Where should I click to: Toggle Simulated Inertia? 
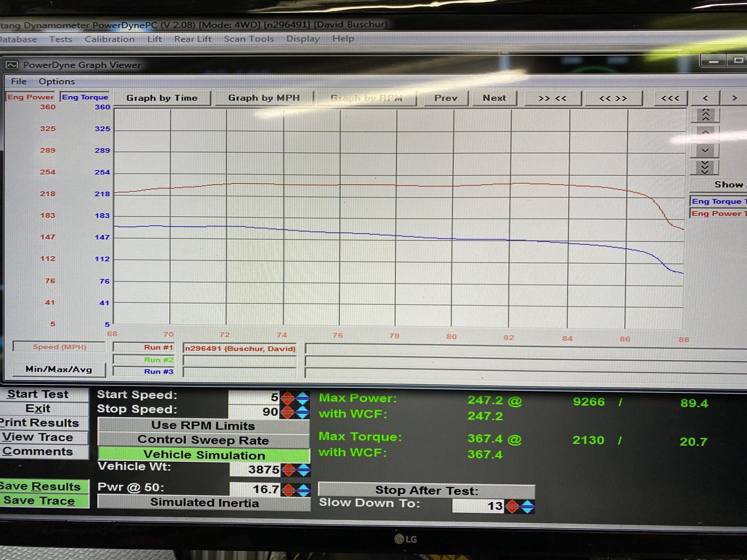pyautogui.click(x=204, y=503)
